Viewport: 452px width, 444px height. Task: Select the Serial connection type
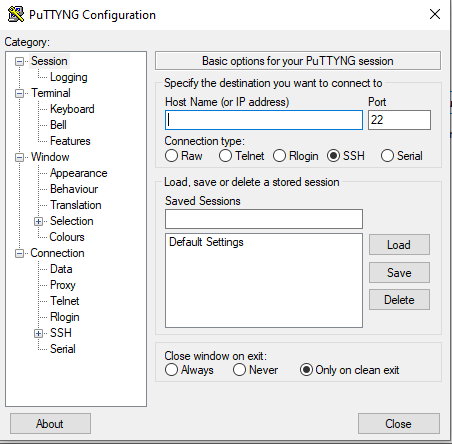click(387, 156)
